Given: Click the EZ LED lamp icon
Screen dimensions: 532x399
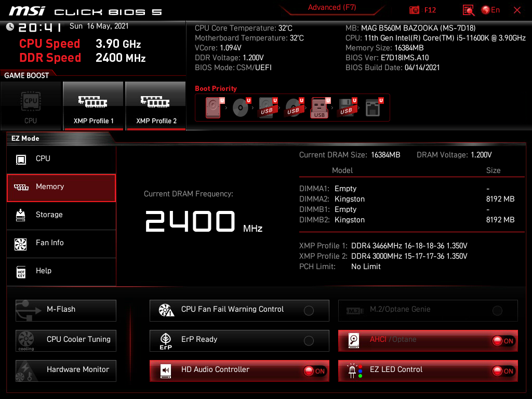Looking at the screenshot, I should (x=354, y=371).
